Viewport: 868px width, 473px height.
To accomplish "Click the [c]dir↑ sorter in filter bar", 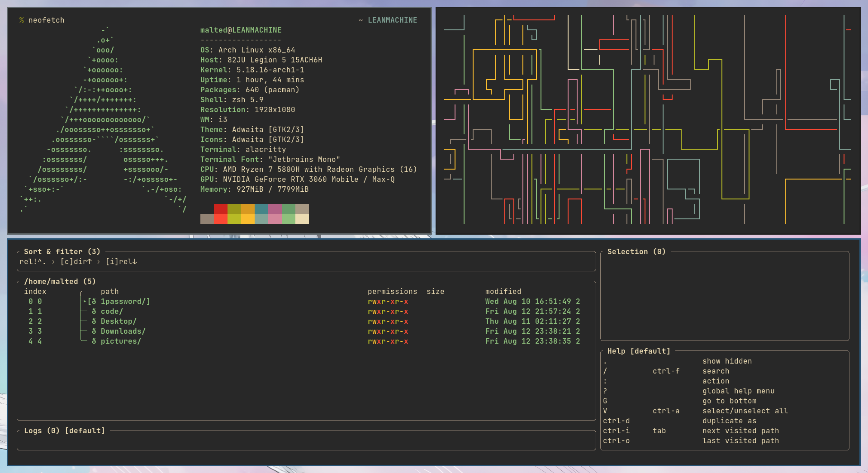I will click(x=76, y=262).
